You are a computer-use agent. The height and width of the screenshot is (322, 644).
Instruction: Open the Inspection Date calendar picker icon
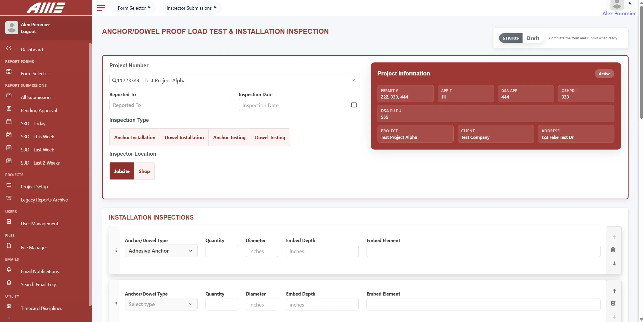pyautogui.click(x=354, y=105)
